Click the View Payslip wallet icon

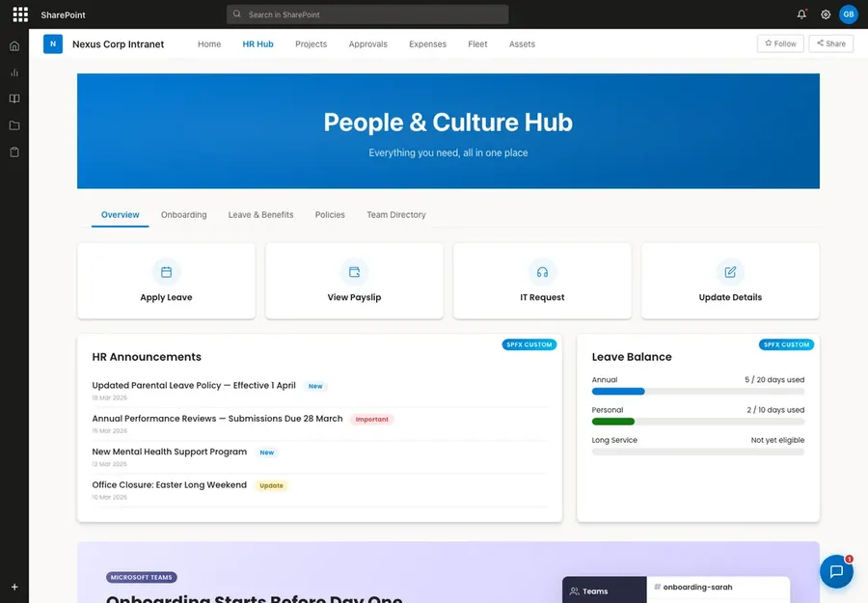[x=354, y=272]
